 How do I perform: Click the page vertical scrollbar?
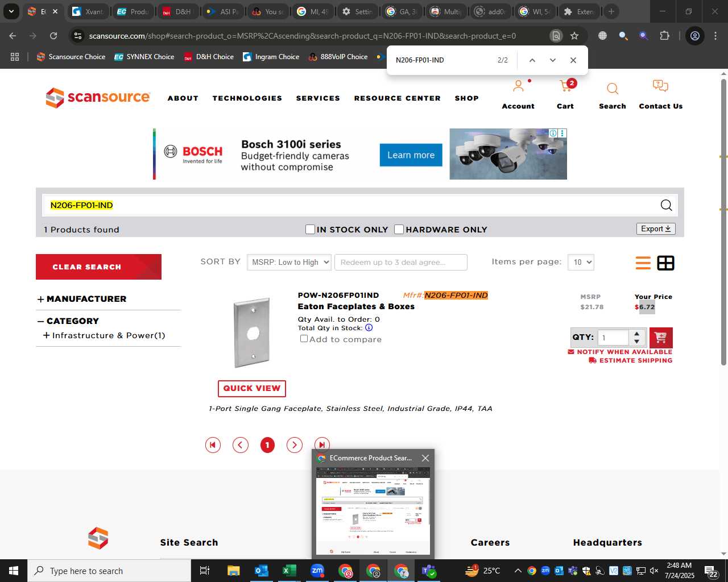[723, 222]
